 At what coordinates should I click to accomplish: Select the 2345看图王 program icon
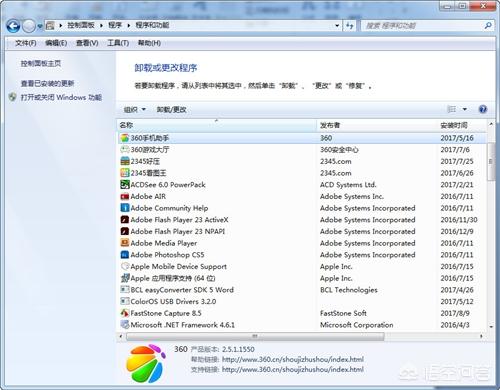[x=125, y=173]
